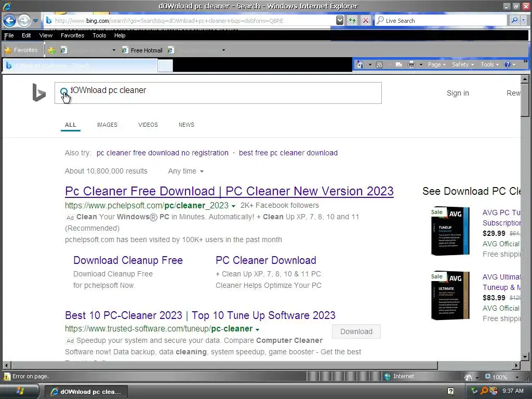The image size is (532, 399).
Task: Click the horizontal scrollbar right arrow
Action: click(x=516, y=365)
